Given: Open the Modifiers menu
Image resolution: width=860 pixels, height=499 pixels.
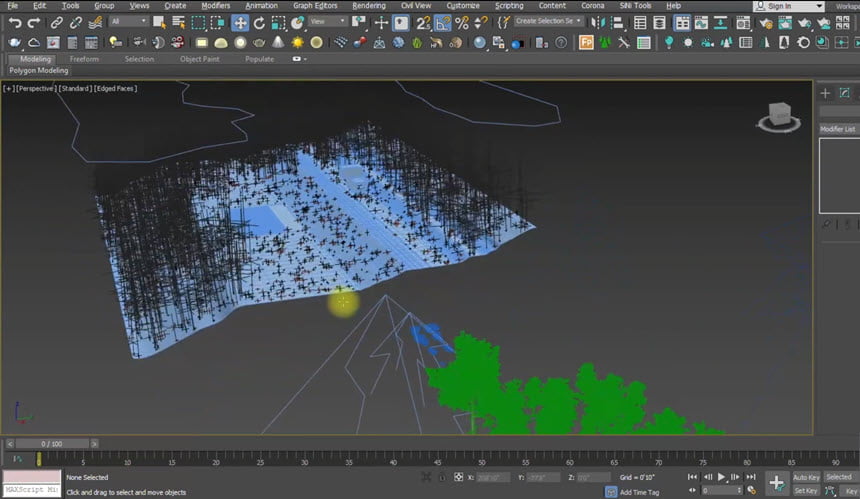Looking at the screenshot, I should 216,5.
